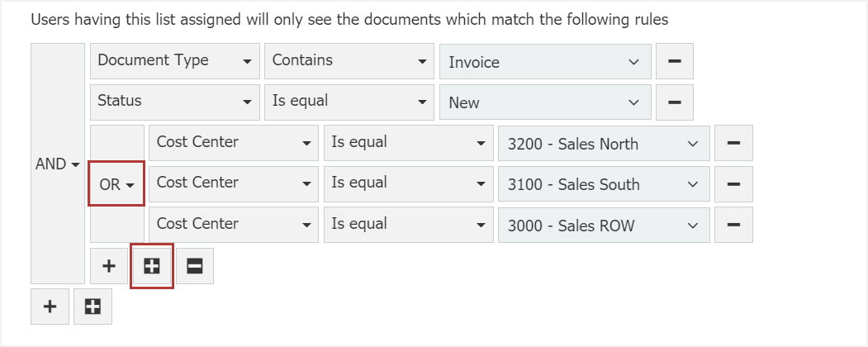Viewport: 868px width, 347px height.
Task: Add rule inside the OR group
Action: (109, 266)
